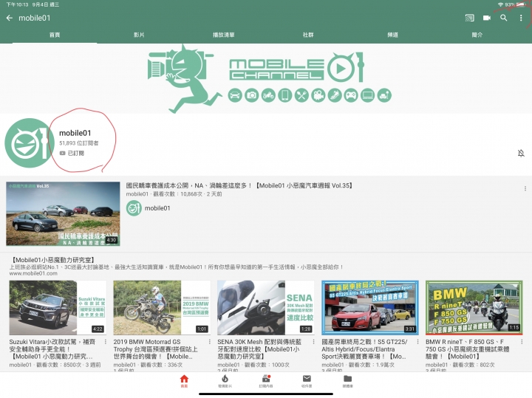Open options for 2019 BMW Motorrad GS video
532x398 pixels.
[209, 342]
